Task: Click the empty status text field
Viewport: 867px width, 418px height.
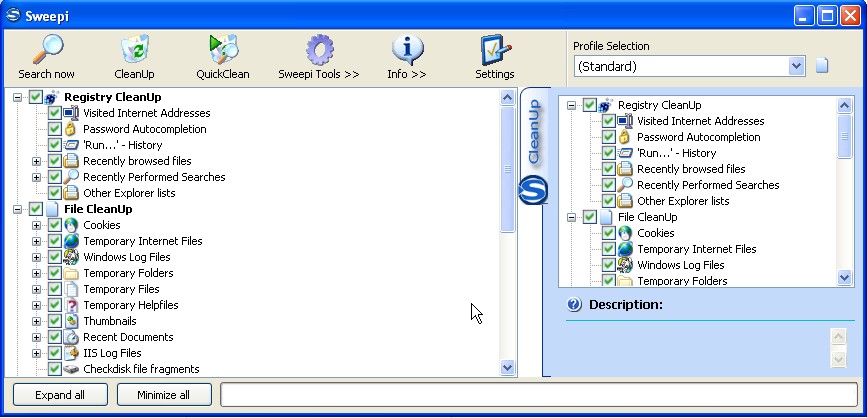Action: 539,395
